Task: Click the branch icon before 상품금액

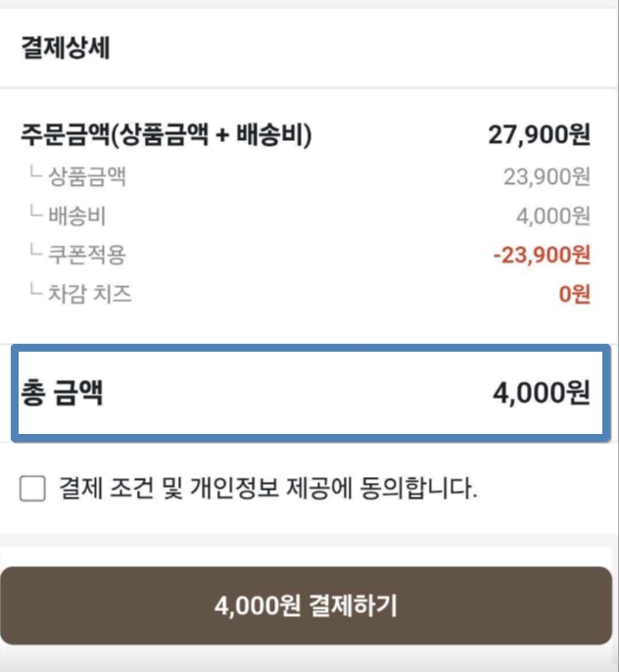Action: [35, 174]
